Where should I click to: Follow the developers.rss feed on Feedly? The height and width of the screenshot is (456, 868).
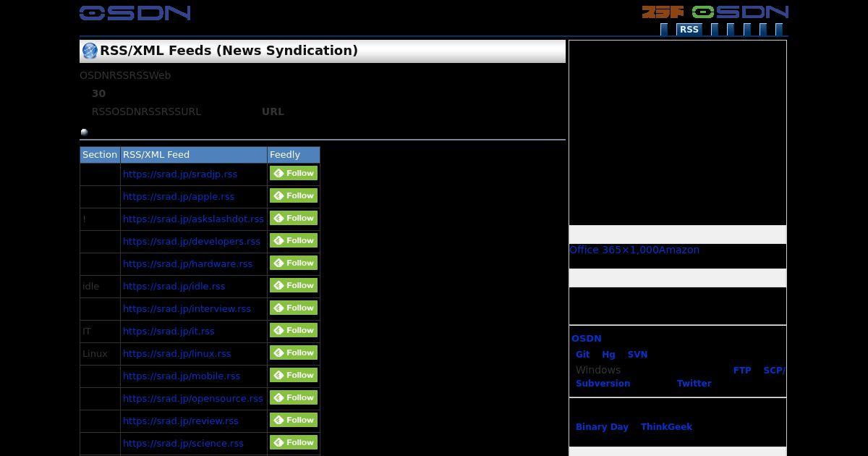coord(294,240)
